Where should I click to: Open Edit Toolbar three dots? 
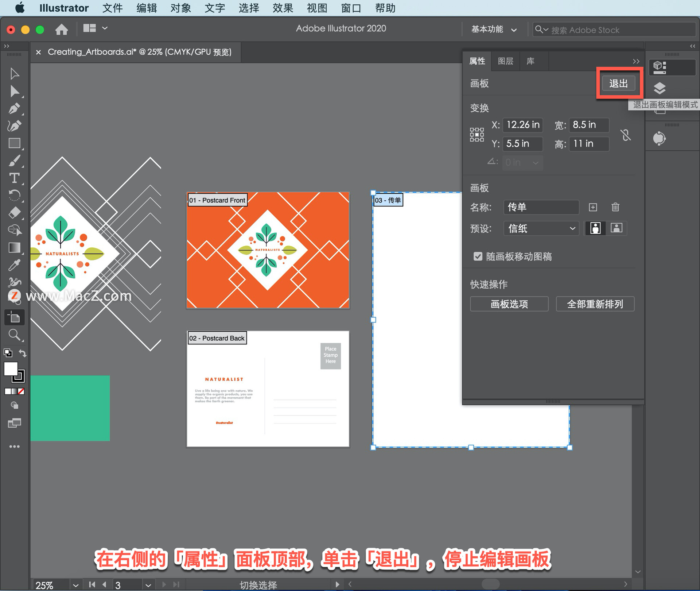click(x=15, y=447)
